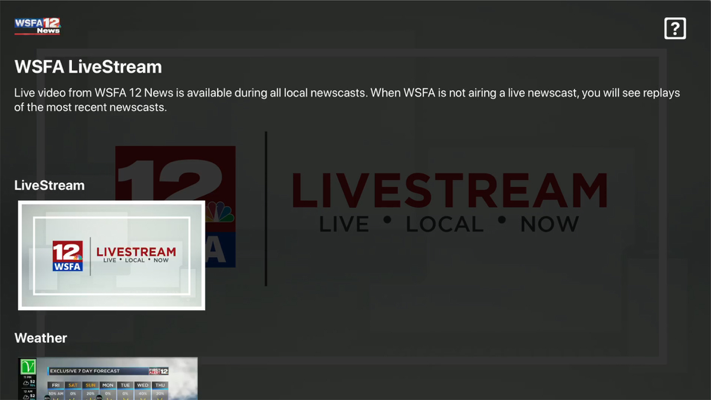Click the live video description paragraph
Image resolution: width=711 pixels, height=400 pixels.
click(x=347, y=100)
